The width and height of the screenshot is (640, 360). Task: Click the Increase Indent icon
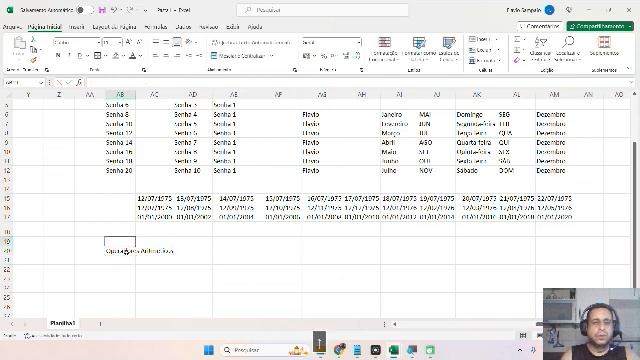199,56
